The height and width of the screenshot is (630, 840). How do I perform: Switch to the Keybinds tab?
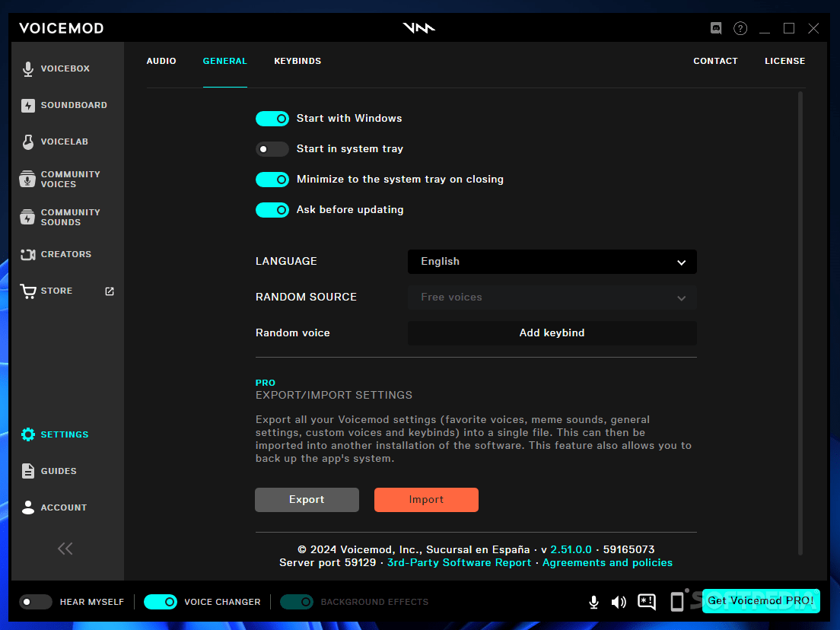[x=297, y=61]
